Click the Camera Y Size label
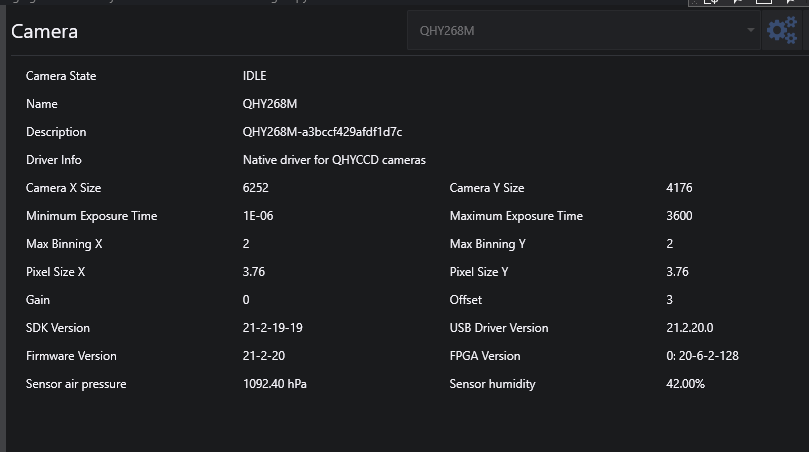Screen dimensions: 809x452 487,188
